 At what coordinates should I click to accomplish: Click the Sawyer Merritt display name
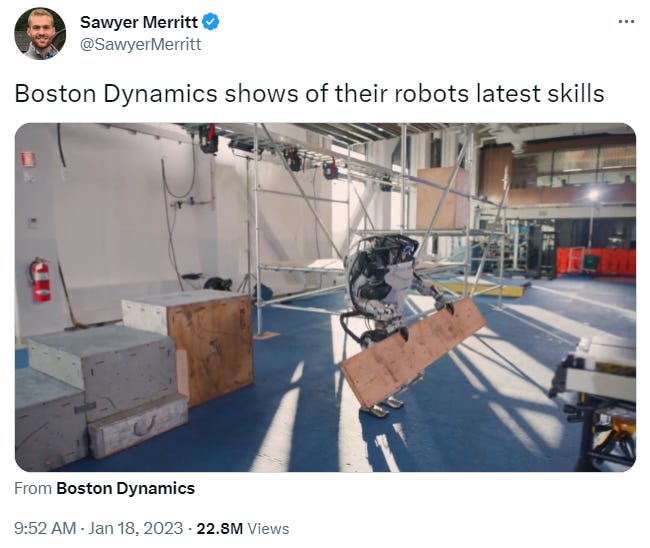click(138, 22)
